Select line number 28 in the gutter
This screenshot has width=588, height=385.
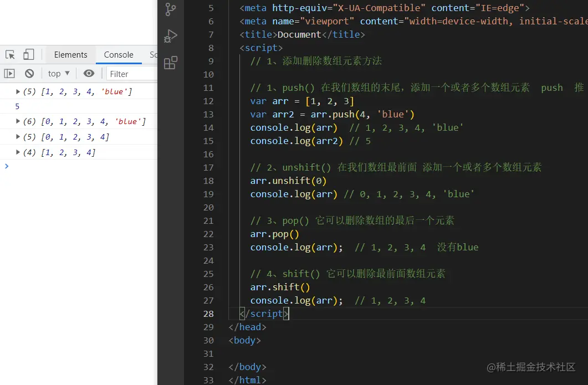click(x=208, y=314)
